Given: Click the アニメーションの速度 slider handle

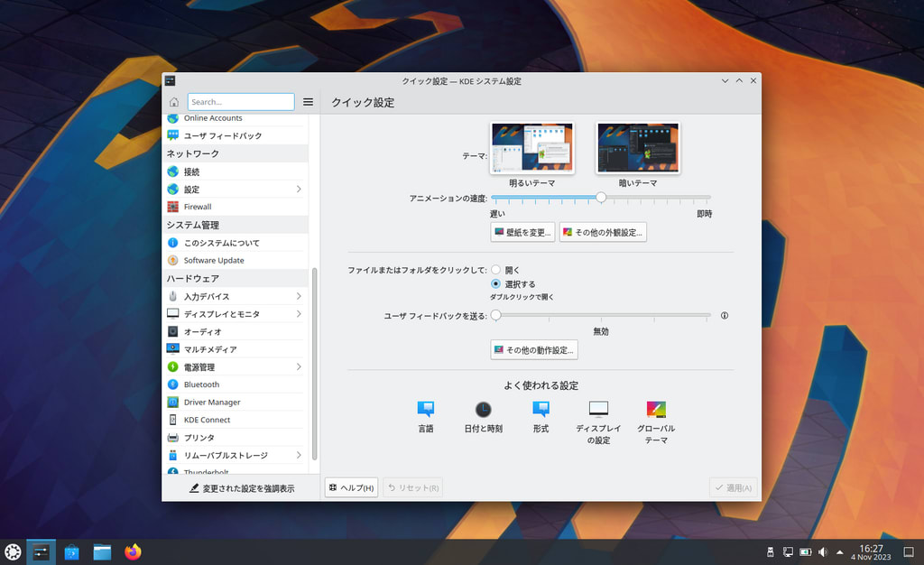Looking at the screenshot, I should [x=600, y=198].
